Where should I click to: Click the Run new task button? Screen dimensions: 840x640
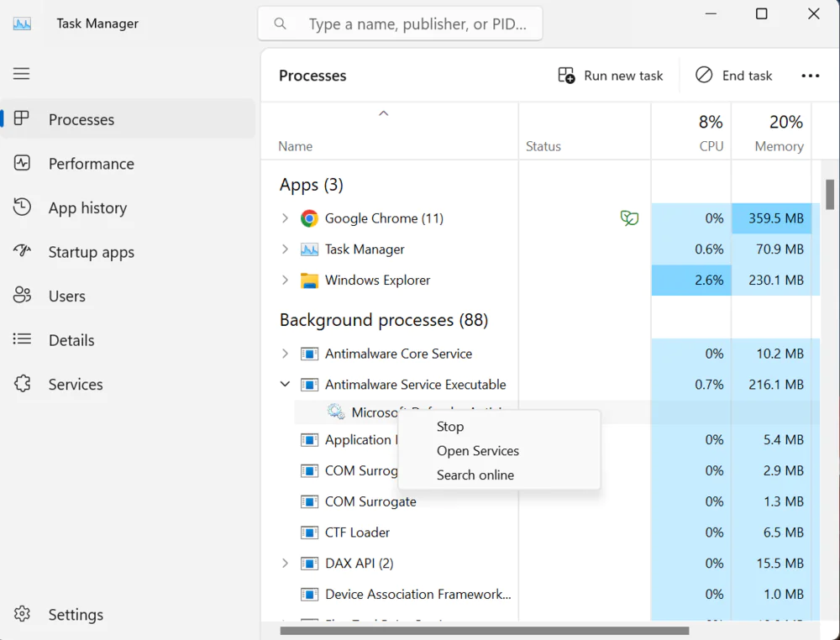(611, 76)
